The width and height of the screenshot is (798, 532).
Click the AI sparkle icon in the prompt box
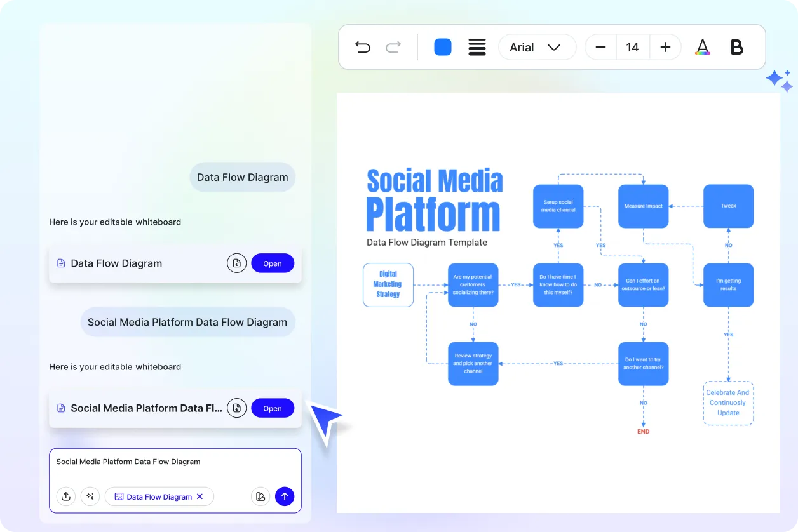pos(90,496)
